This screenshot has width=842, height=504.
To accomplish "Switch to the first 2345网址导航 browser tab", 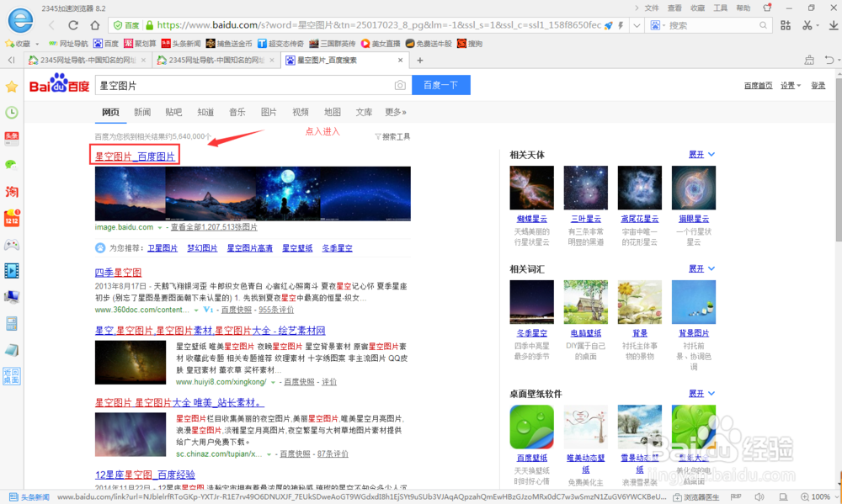I will pyautogui.click(x=87, y=60).
